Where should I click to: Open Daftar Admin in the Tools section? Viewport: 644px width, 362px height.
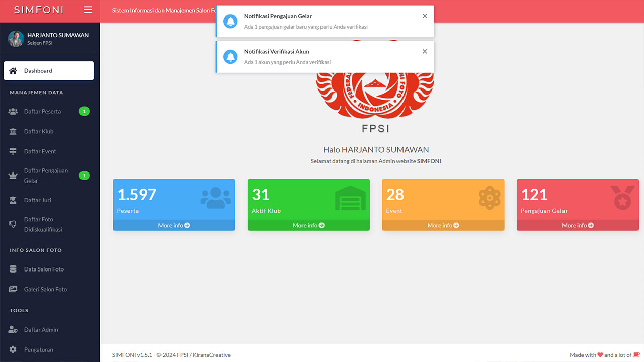coord(41,330)
